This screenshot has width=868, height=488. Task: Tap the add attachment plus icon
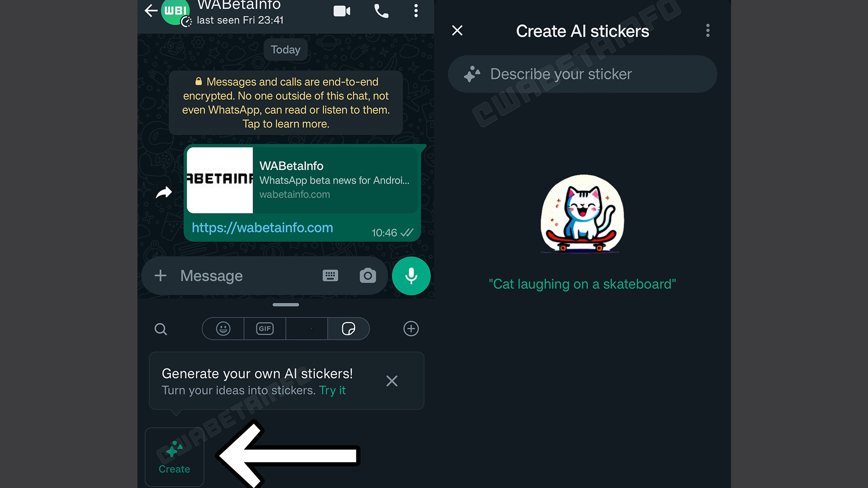162,275
